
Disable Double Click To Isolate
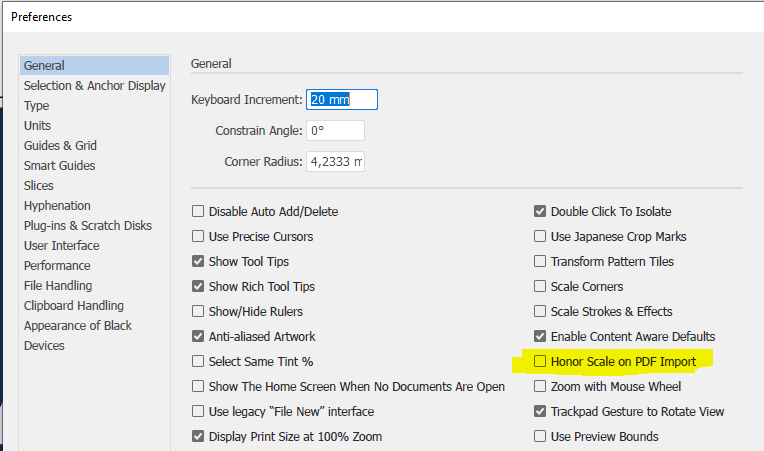[541, 211]
